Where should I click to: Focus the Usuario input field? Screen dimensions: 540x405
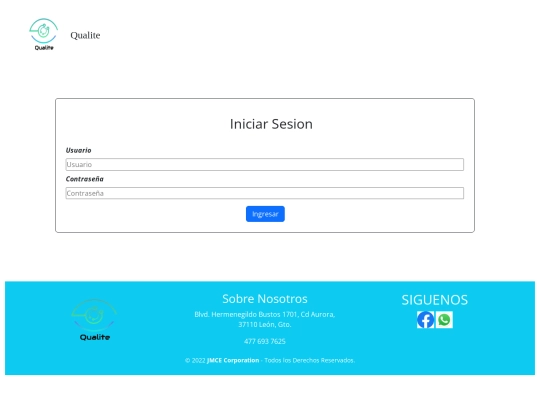pyautogui.click(x=264, y=164)
